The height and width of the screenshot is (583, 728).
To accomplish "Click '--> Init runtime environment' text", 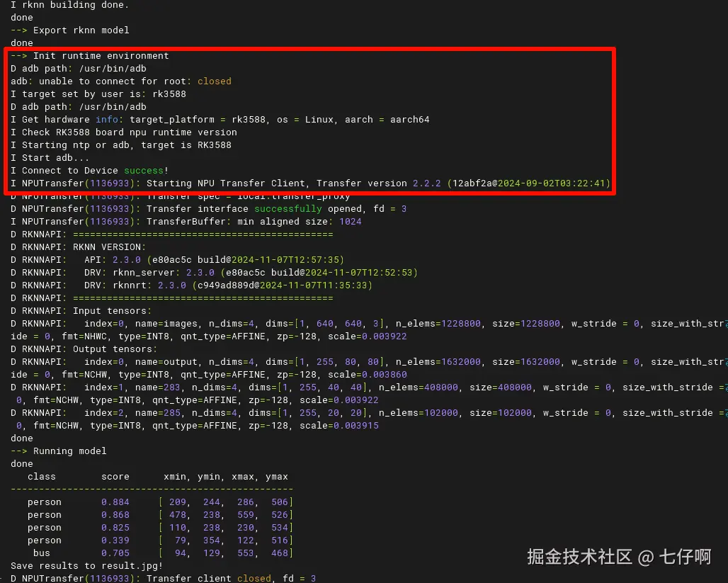I will [90, 56].
